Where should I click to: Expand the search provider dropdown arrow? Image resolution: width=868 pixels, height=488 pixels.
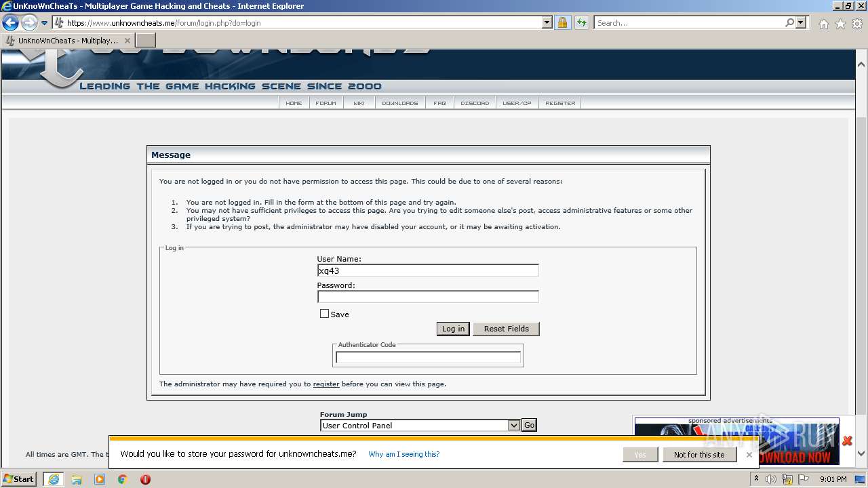[x=801, y=22]
